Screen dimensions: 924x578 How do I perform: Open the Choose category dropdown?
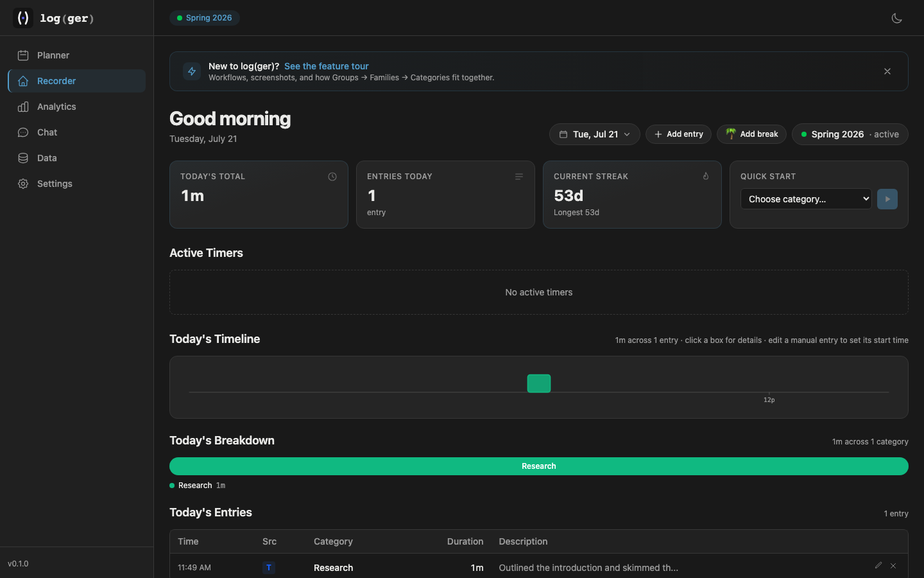point(806,199)
